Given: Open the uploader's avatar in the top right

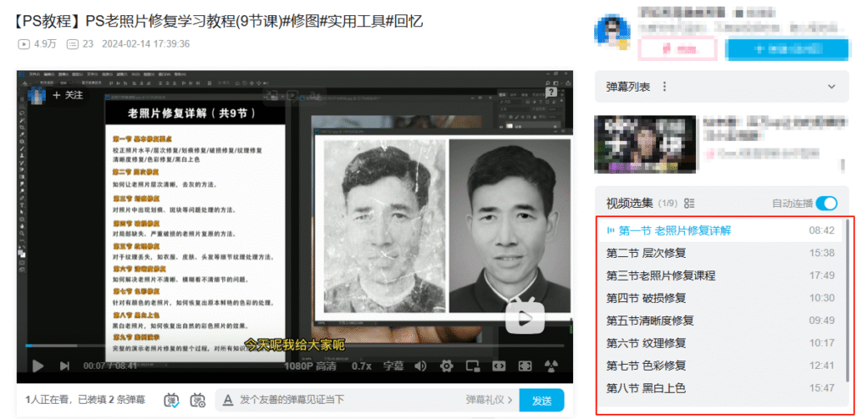Looking at the screenshot, I should 612,31.
